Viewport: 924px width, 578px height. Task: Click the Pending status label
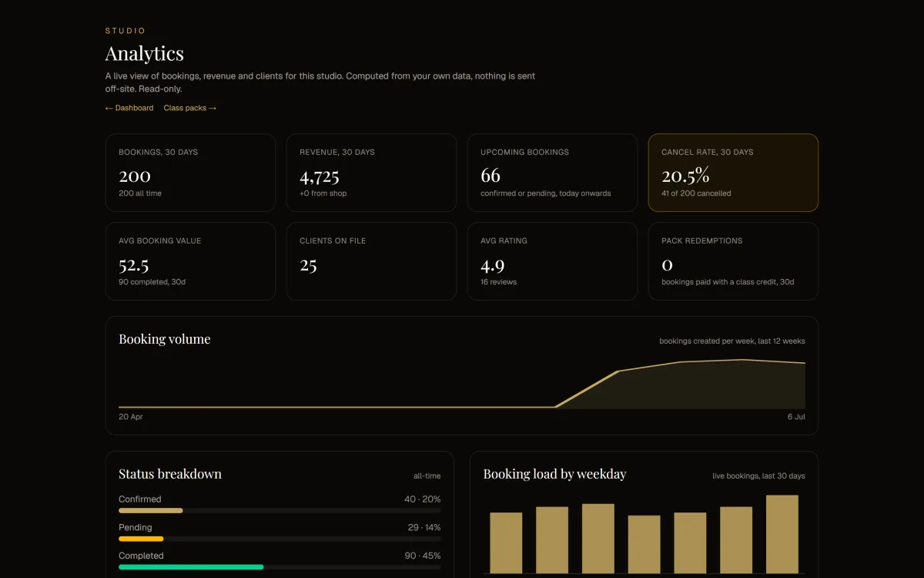(136, 528)
